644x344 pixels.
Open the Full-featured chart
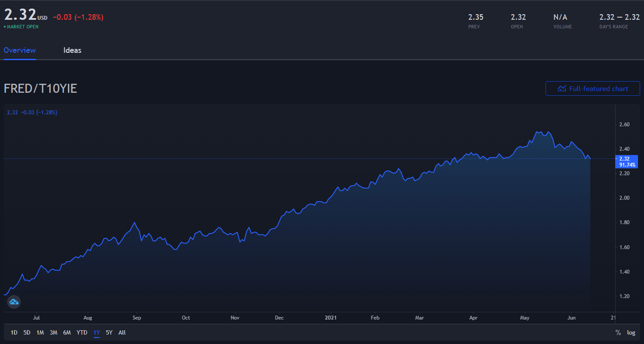(x=592, y=89)
